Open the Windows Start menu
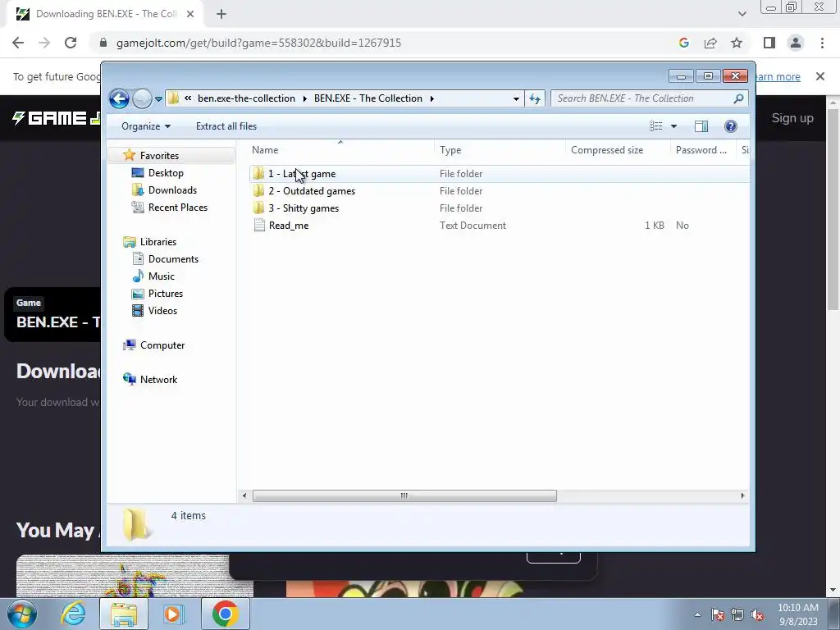This screenshot has height=630, width=840. [x=21, y=614]
